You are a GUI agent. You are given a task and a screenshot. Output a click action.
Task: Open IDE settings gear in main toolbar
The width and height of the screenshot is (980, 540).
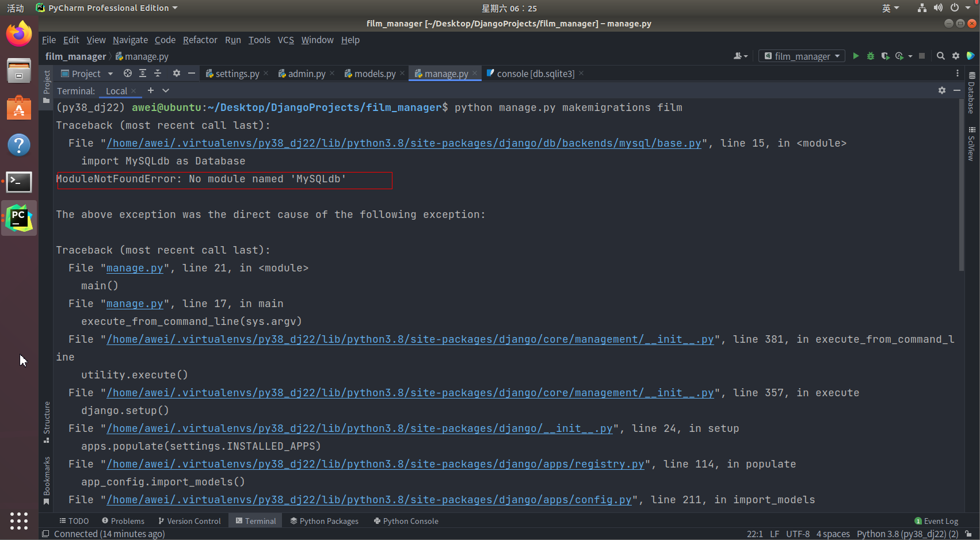tap(956, 56)
